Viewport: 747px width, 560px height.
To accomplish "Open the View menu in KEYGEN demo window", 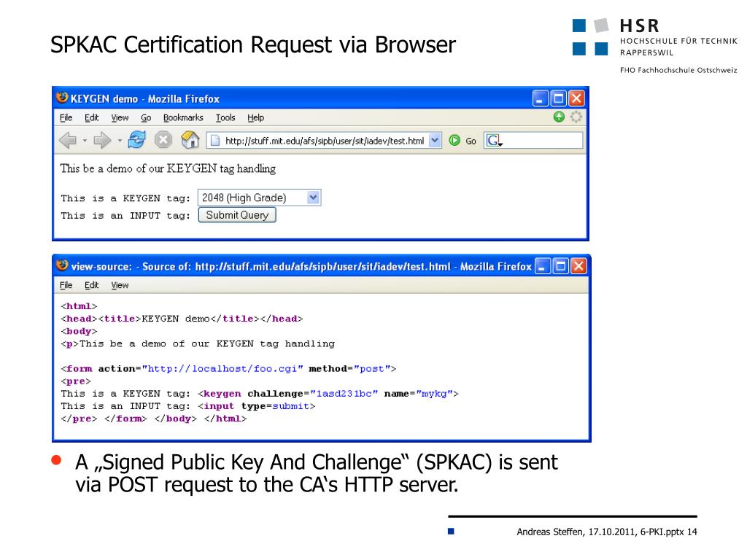I will coord(120,117).
